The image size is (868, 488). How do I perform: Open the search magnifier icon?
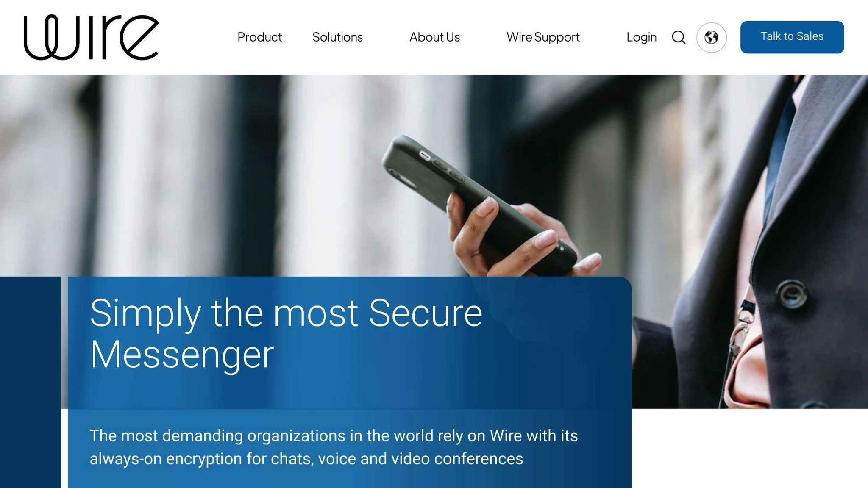(x=679, y=37)
